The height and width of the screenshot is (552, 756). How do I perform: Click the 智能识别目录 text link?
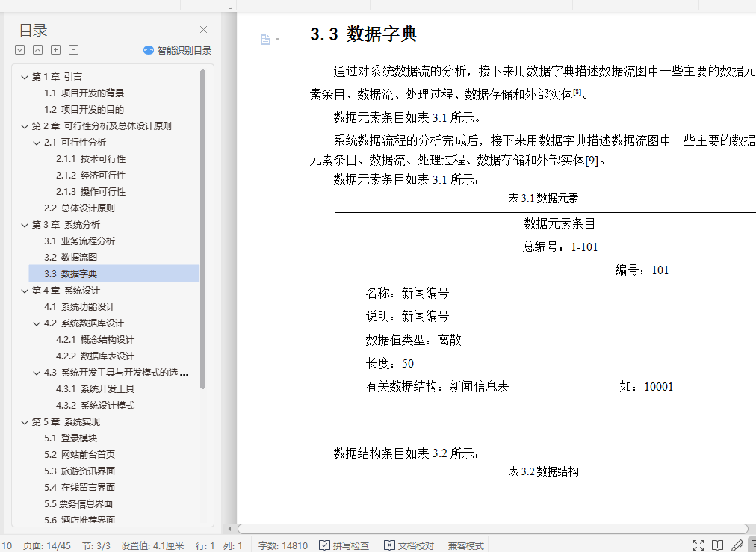185,50
